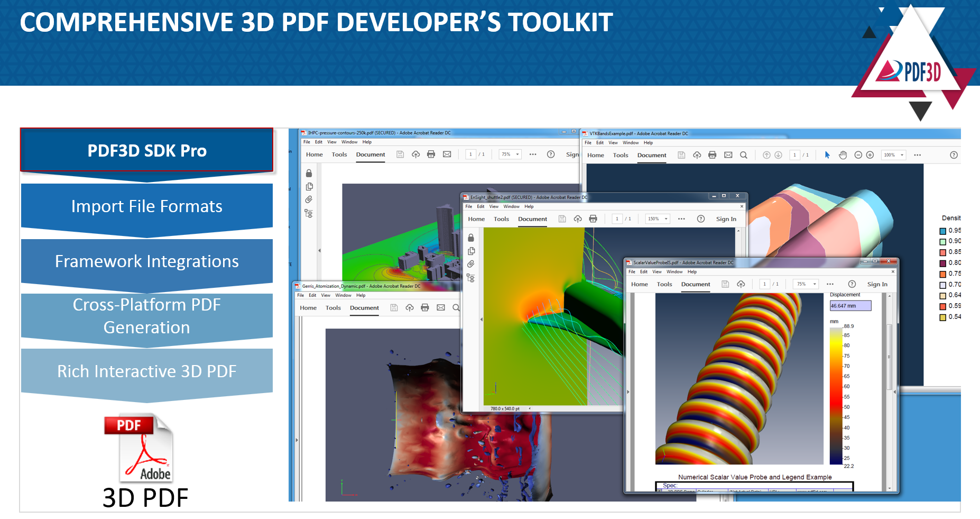Image resolution: width=980 pixels, height=519 pixels.
Task: Open the File menu in IHPC-pressure-contours window
Action: tap(307, 142)
